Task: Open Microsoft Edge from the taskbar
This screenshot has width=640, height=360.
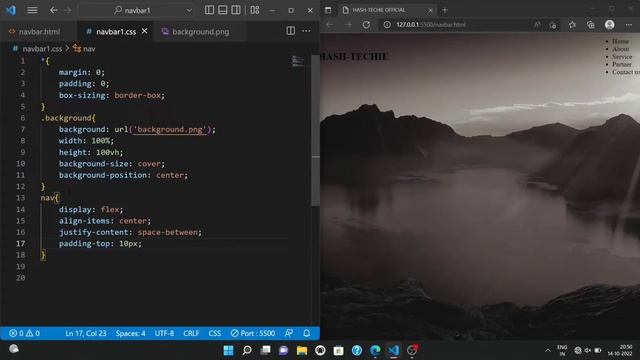Action: point(375,350)
